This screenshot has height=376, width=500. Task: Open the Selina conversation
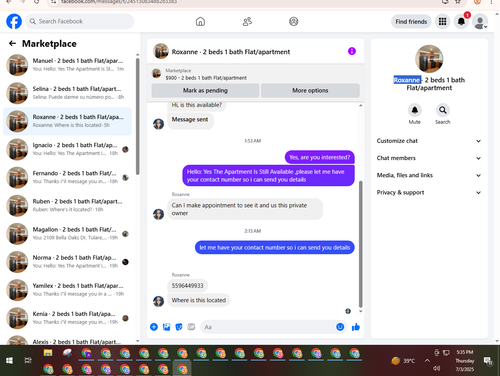[x=67, y=93]
